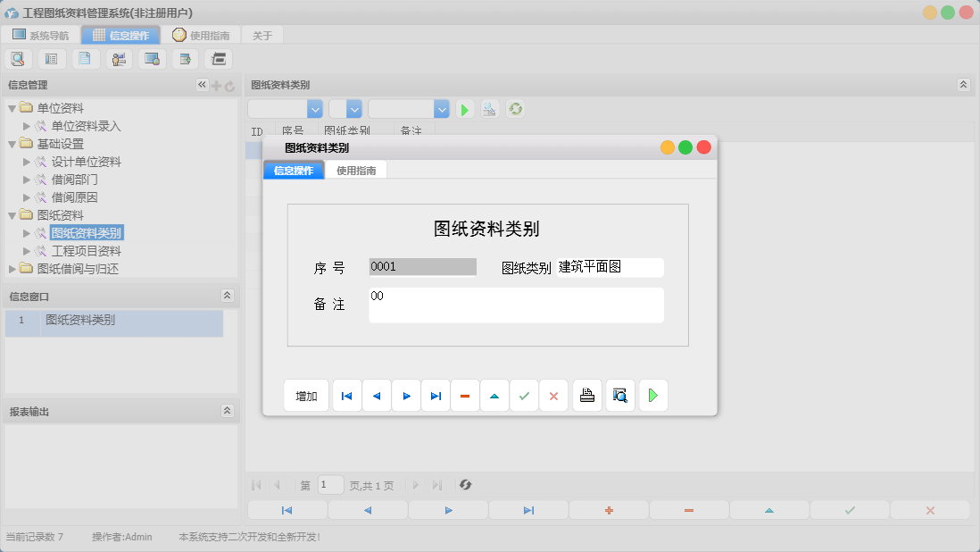The height and width of the screenshot is (552, 980).
Task: Confirm the record with the green checkmark button
Action: coord(525,395)
